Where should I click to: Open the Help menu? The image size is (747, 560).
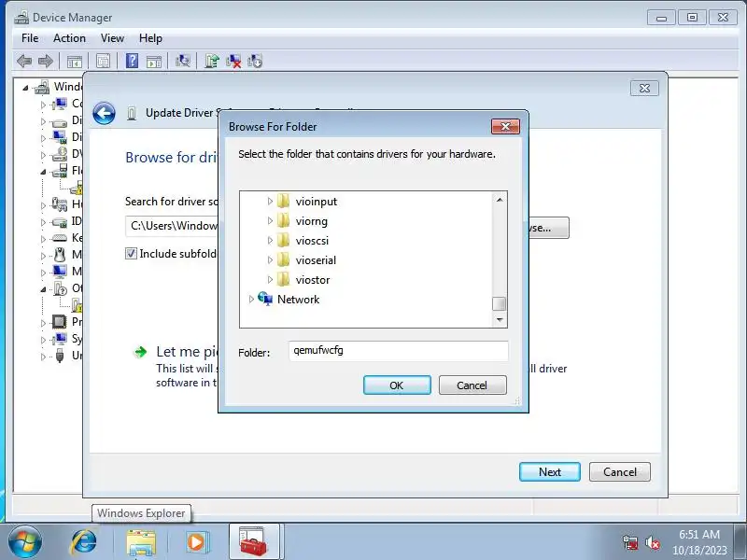coord(150,38)
